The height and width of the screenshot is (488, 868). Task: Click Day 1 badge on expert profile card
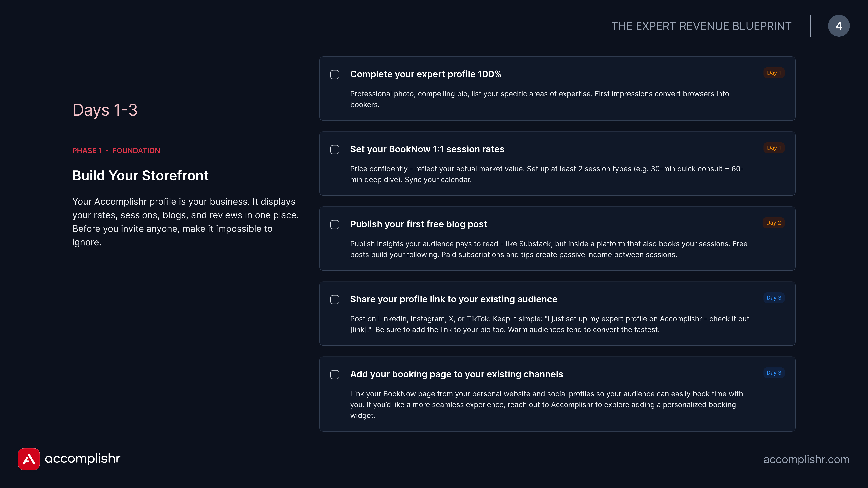(774, 73)
